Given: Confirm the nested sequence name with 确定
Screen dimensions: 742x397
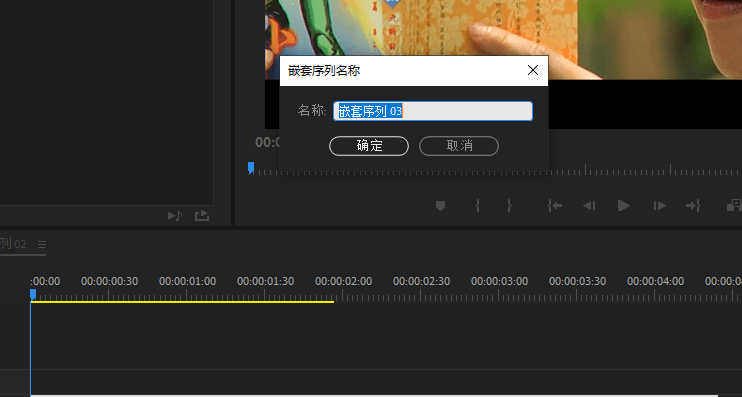Looking at the screenshot, I should pyautogui.click(x=369, y=146).
